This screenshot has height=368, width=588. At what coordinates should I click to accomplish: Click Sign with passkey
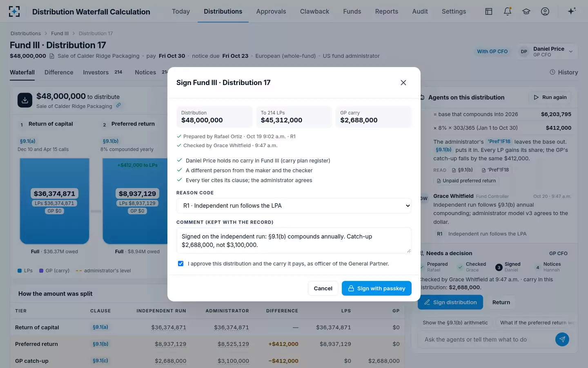tap(376, 288)
